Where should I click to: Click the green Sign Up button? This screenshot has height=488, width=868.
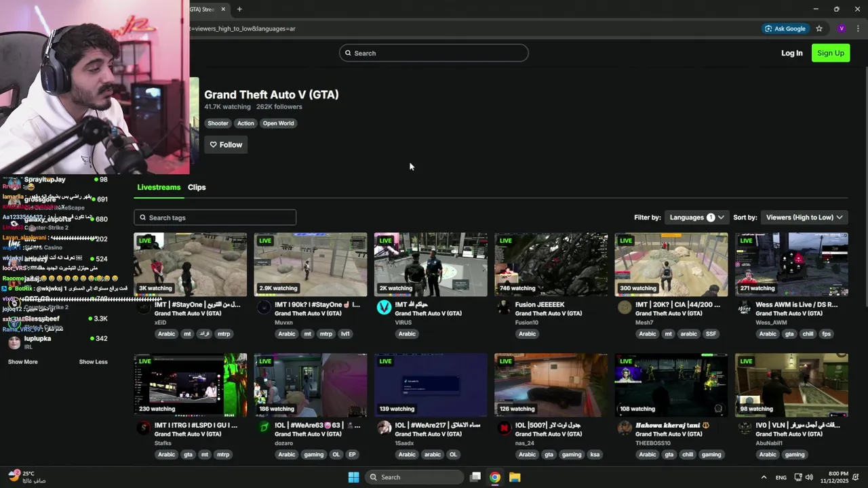(x=831, y=53)
